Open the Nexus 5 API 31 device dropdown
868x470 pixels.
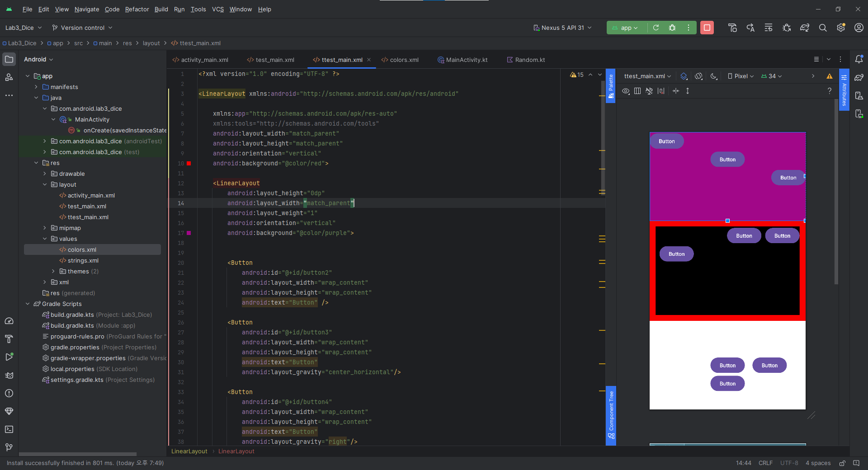(562, 28)
